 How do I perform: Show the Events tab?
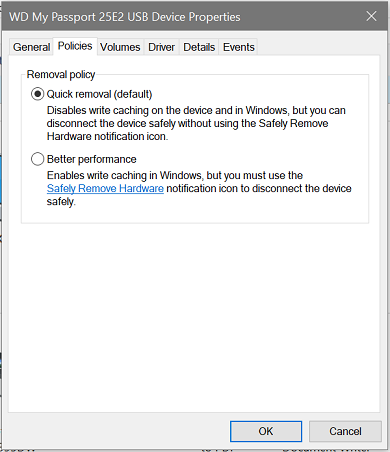click(x=239, y=47)
